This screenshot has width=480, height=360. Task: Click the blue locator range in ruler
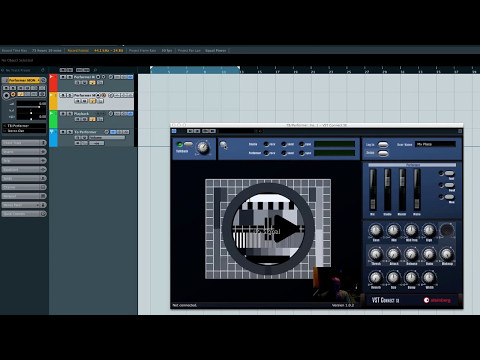[195, 70]
